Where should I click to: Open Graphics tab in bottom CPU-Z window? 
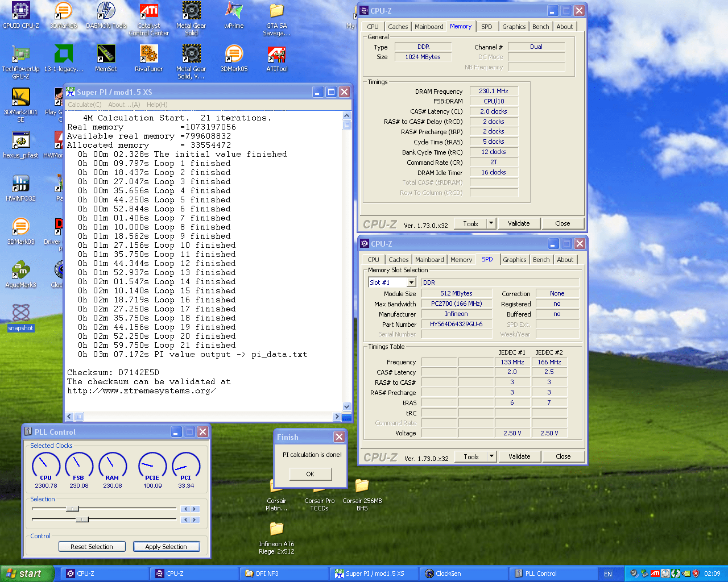pyautogui.click(x=515, y=260)
